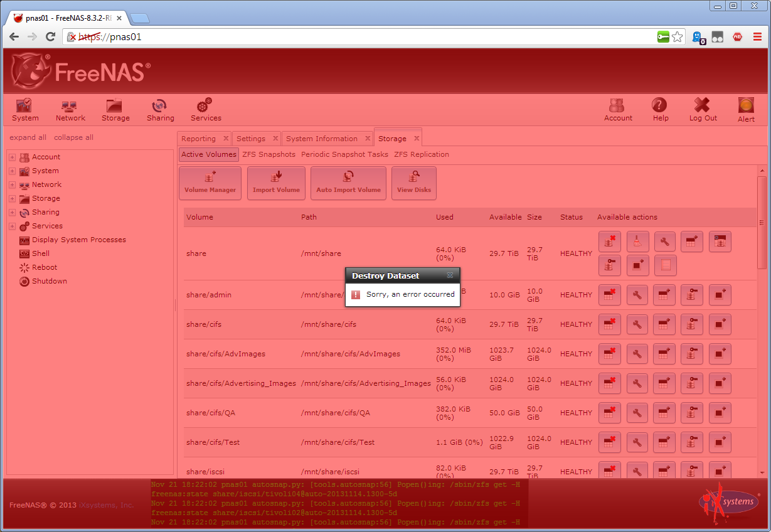Open Shell from the sidebar
Image resolution: width=771 pixels, height=532 pixels.
pos(41,253)
